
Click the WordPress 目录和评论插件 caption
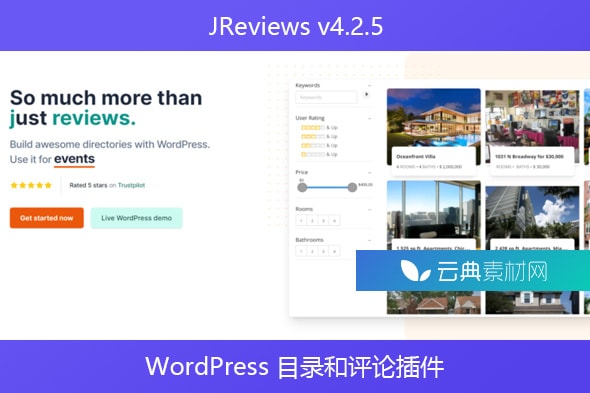click(x=295, y=367)
